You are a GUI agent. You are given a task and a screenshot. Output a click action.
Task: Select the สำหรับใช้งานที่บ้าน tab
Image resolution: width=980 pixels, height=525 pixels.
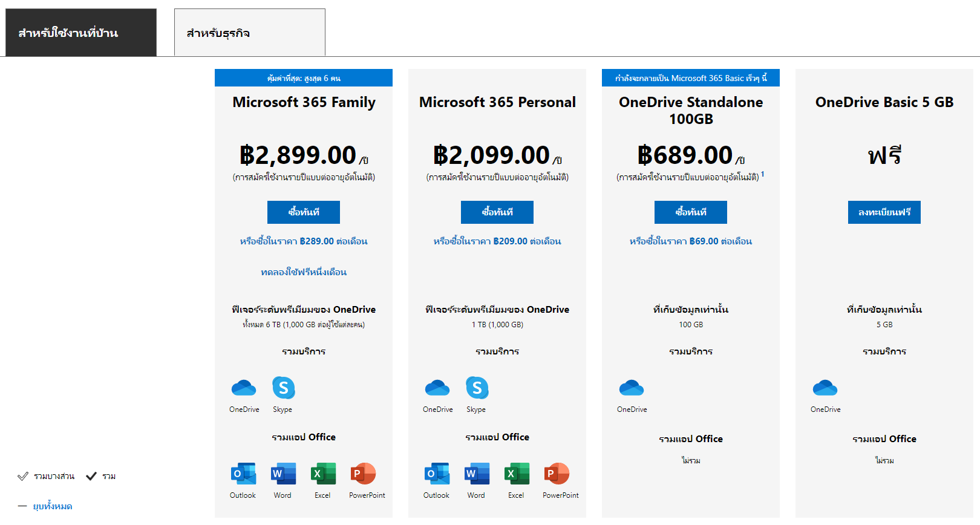pos(80,33)
